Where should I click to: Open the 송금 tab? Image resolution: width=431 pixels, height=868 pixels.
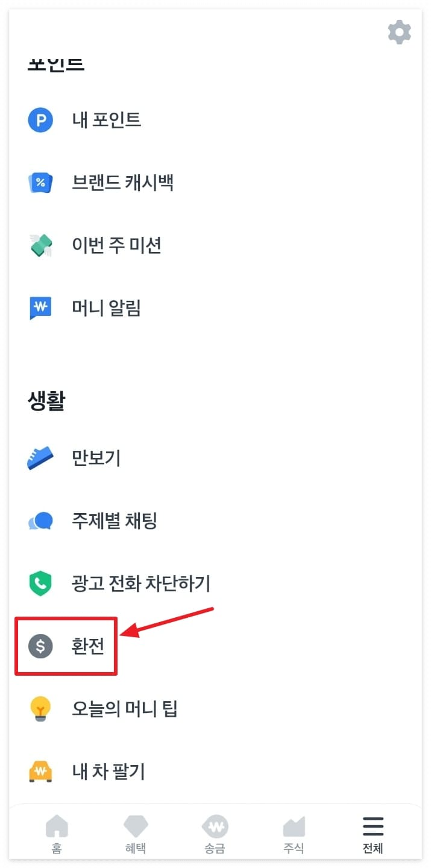[x=215, y=832]
